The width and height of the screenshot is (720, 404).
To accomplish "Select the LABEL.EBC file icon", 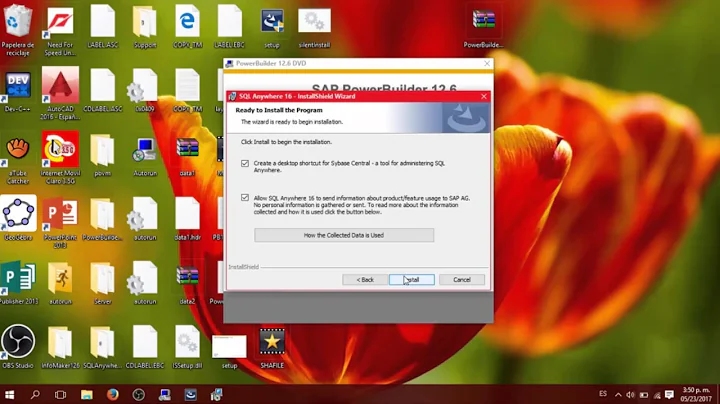I will tap(230, 27).
